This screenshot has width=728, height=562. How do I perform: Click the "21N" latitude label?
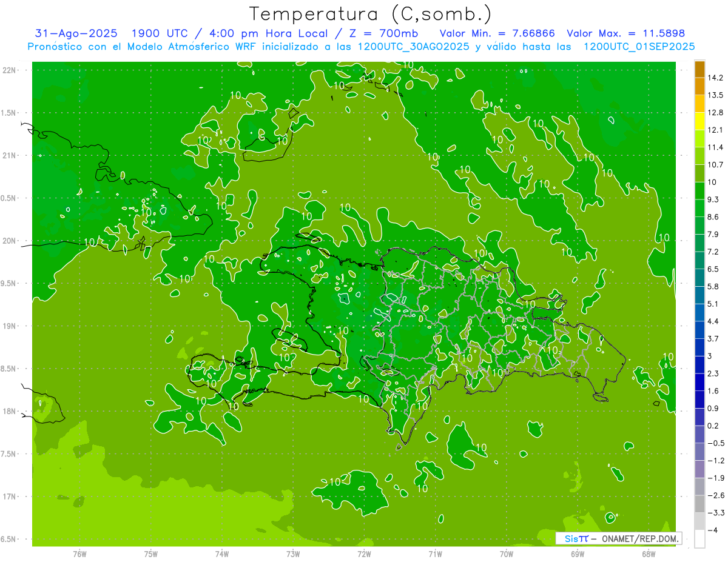pyautogui.click(x=10, y=156)
